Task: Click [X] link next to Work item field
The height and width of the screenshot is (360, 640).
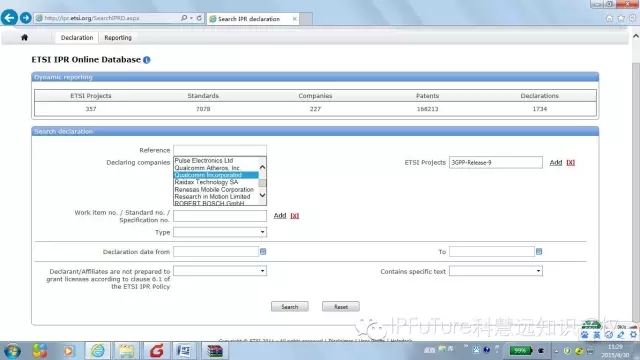Action: [294, 216]
